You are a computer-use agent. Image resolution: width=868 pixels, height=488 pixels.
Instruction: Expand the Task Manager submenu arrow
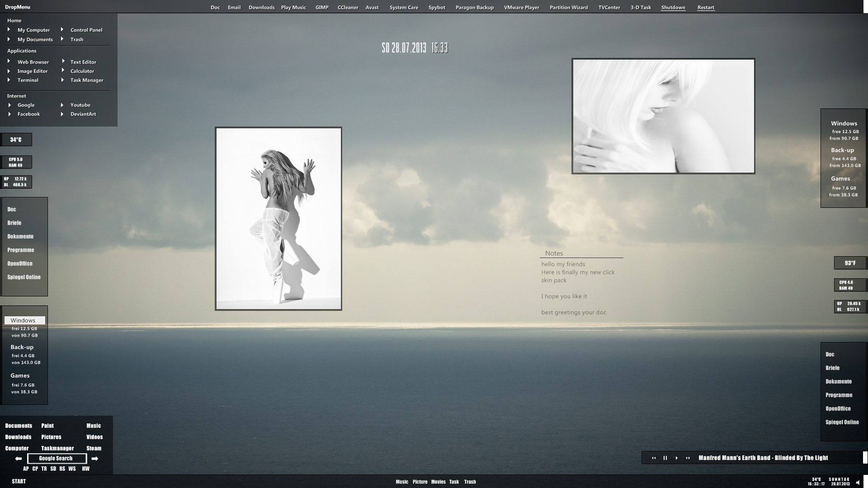point(63,80)
